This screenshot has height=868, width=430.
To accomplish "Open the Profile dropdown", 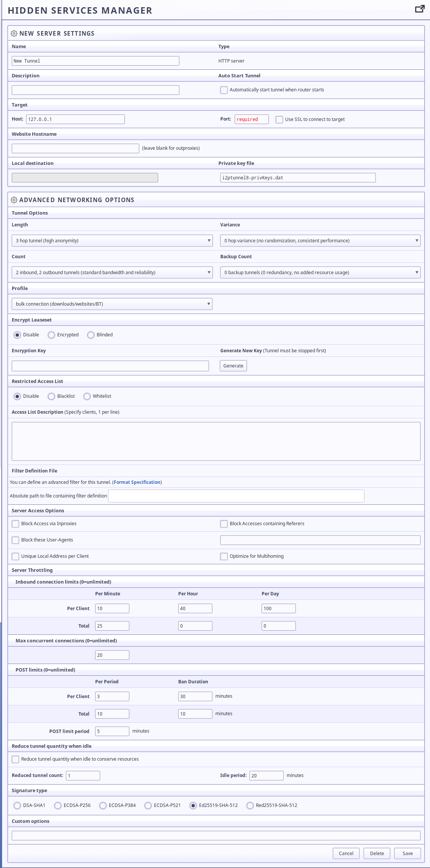I will coord(112,304).
